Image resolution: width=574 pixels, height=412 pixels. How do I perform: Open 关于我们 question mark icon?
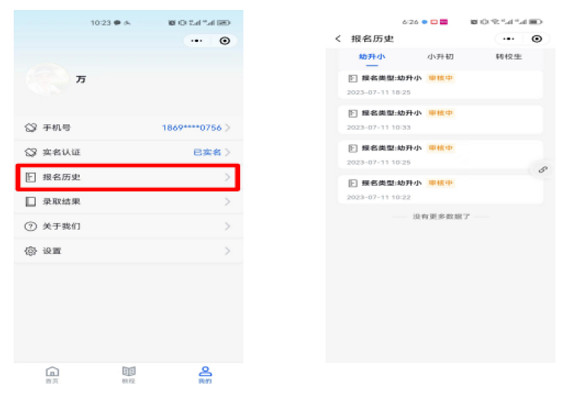tap(30, 226)
